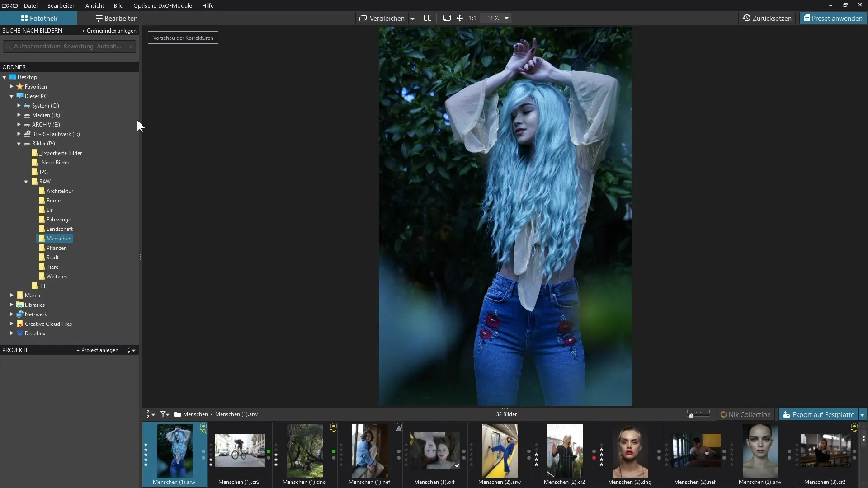
Task: Click + Projekt anlegen
Action: point(97,350)
